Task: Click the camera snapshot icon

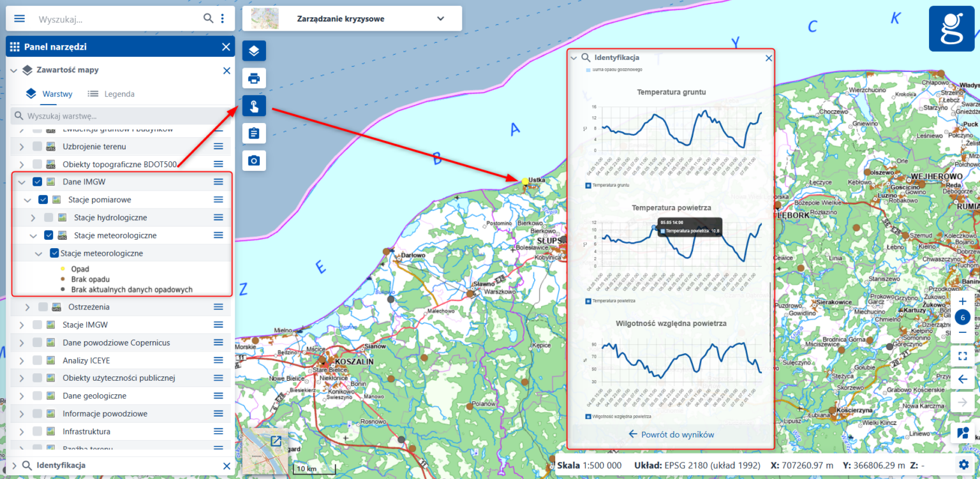Action: pyautogui.click(x=254, y=161)
